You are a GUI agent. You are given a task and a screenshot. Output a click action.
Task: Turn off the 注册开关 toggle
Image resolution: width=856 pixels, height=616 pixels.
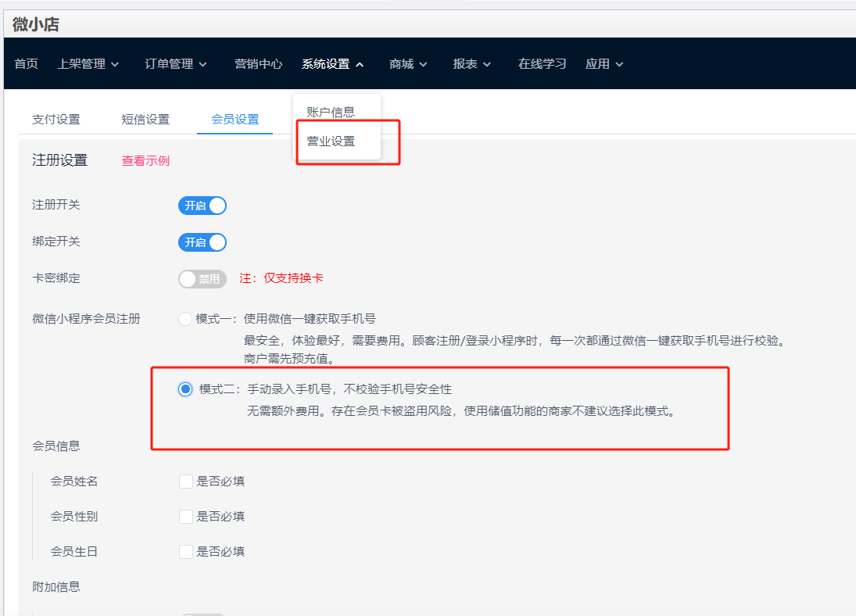pos(202,206)
